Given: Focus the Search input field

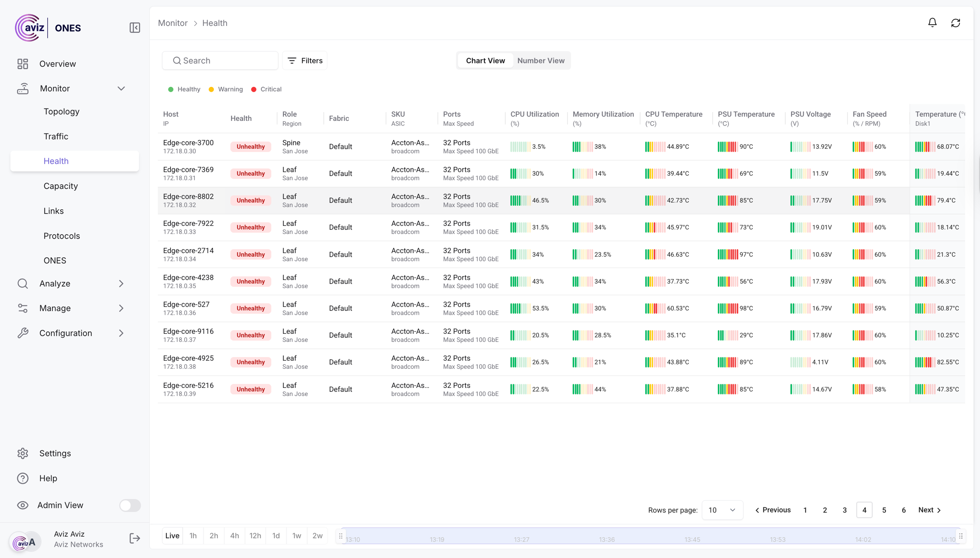Looking at the screenshot, I should (220, 60).
